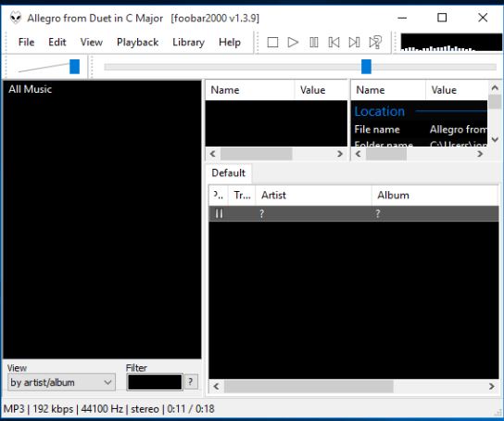Click the filter help question-mark button
Screen dimensions: 504x421
click(191, 382)
